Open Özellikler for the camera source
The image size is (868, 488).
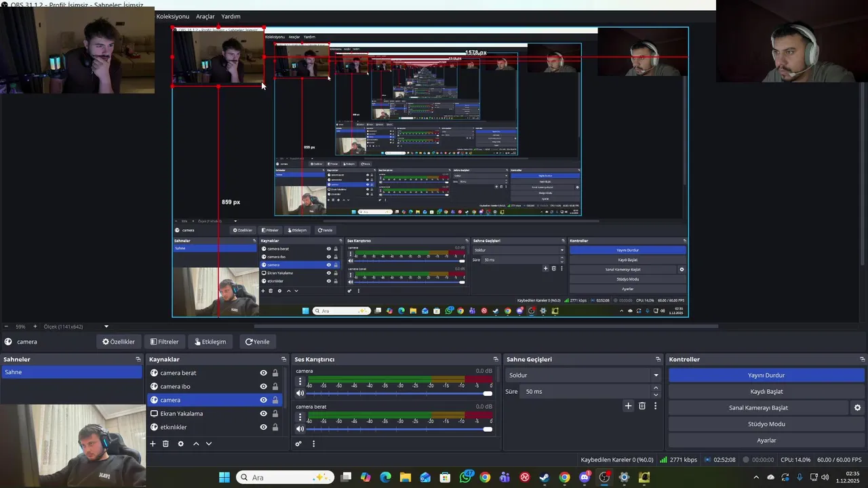118,342
